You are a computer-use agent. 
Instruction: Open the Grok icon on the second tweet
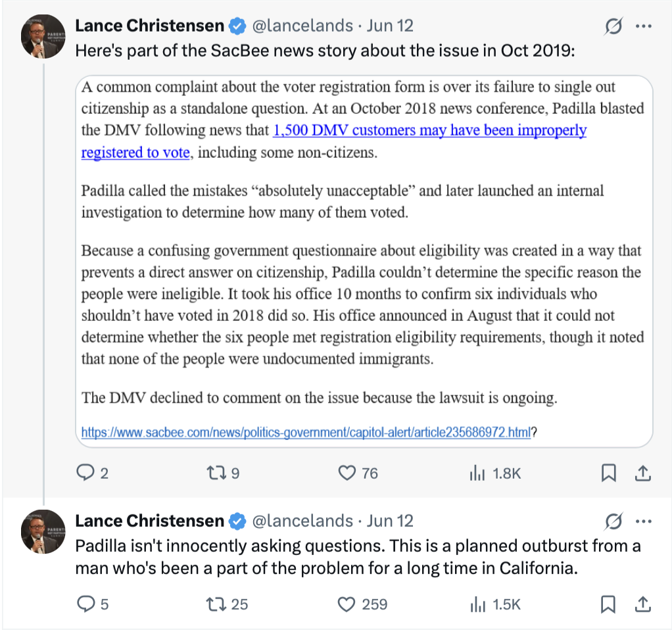(x=613, y=521)
